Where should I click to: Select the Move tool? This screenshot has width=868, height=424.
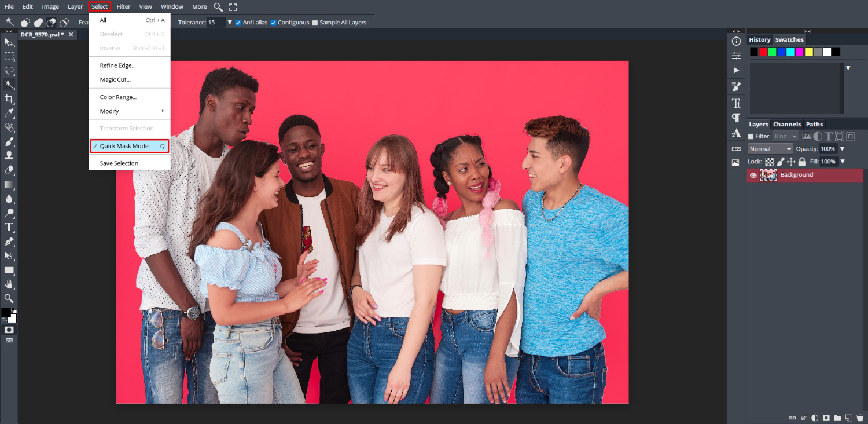[x=9, y=42]
